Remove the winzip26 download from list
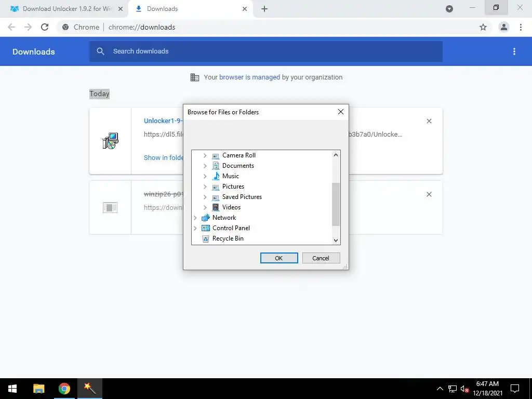Screen dimensions: 532x399 pos(429,194)
